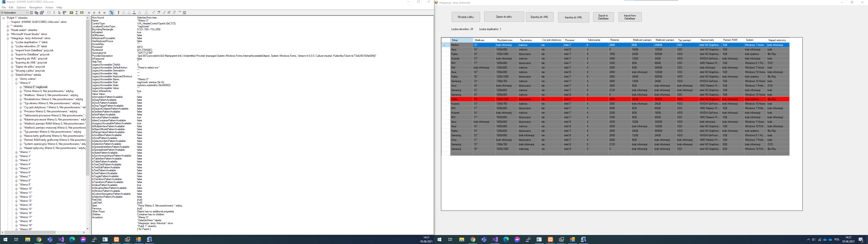Click the Watch Caret icon in Inspect toolbar
The width and height of the screenshot is (868, 244).
54,13
